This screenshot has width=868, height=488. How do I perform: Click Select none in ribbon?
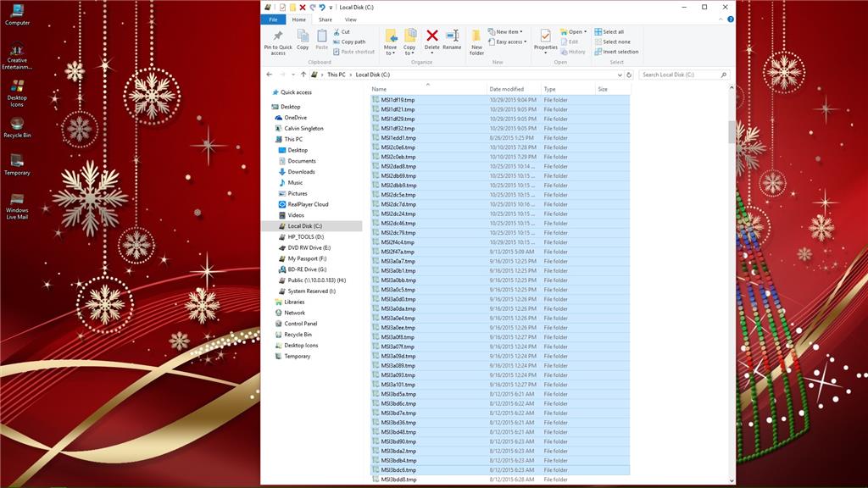(x=612, y=42)
